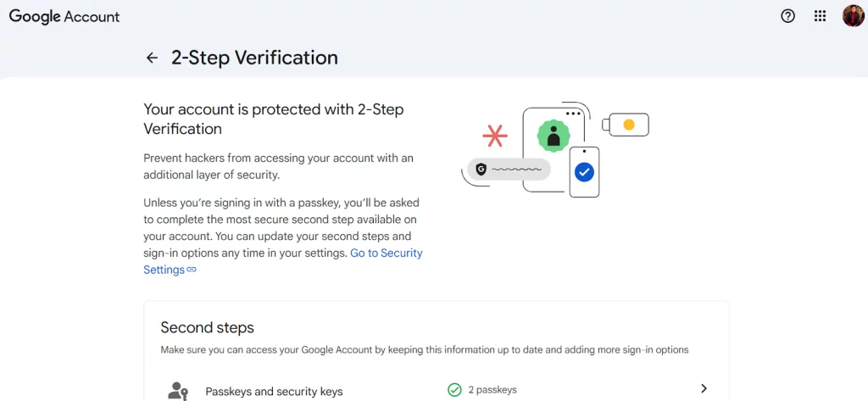This screenshot has width=868, height=401.
Task: Click the blue checkmark phone in illustration
Action: click(583, 172)
